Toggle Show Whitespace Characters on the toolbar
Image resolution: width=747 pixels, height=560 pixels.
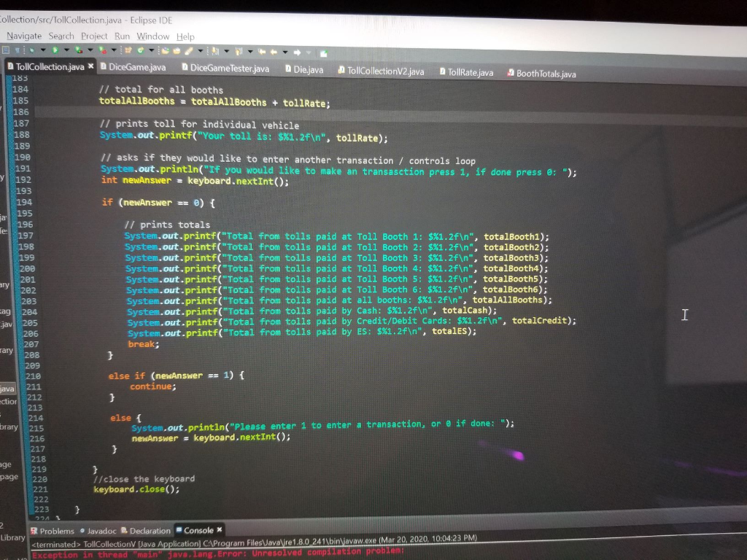pyautogui.click(x=17, y=51)
